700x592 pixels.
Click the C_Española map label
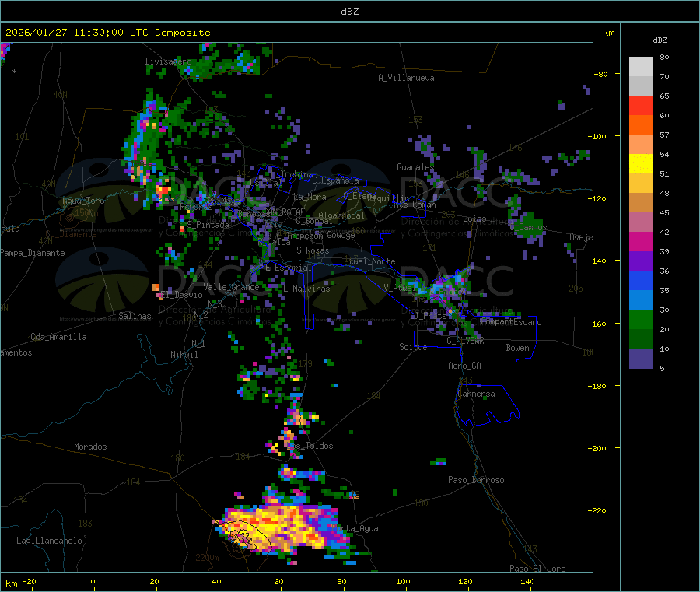[x=335, y=180]
